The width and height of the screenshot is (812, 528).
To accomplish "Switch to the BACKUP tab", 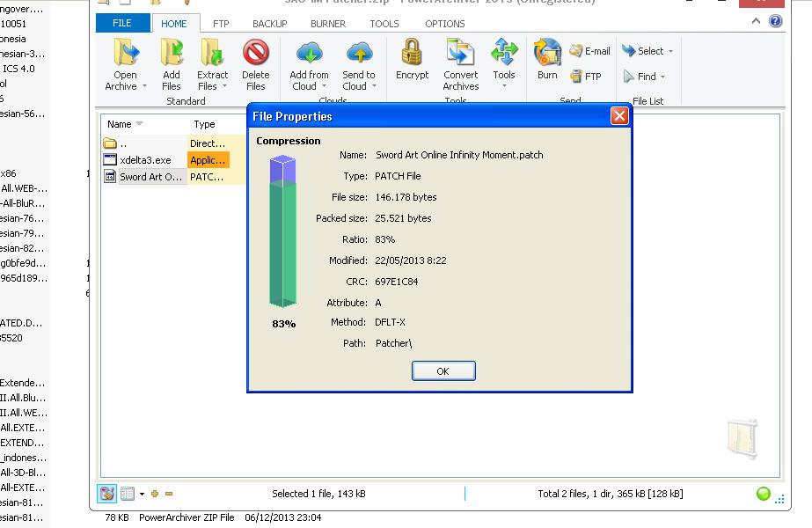I will [x=270, y=24].
